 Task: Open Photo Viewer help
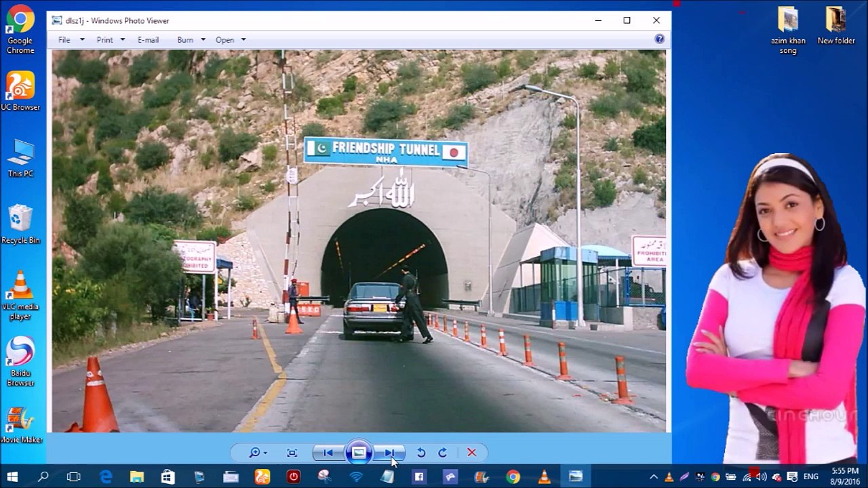pyautogui.click(x=659, y=39)
